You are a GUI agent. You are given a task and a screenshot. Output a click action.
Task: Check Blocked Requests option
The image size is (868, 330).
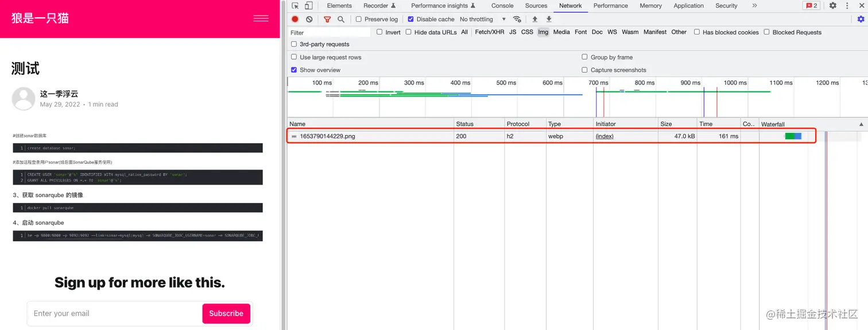tap(766, 32)
